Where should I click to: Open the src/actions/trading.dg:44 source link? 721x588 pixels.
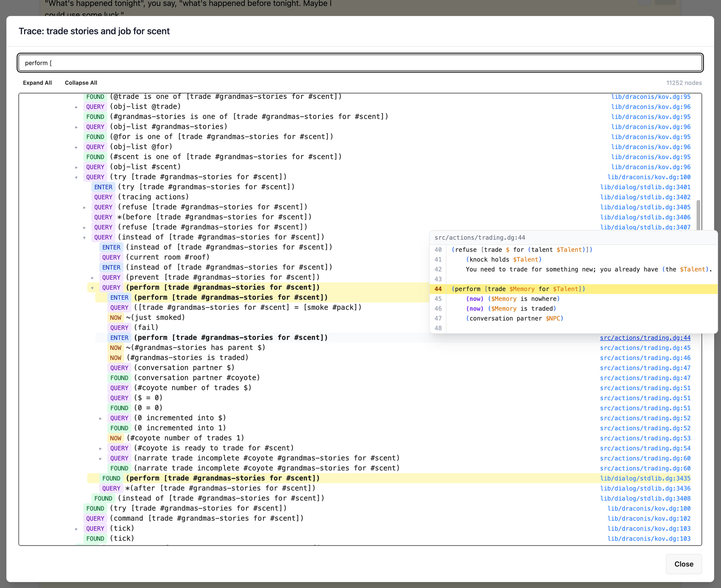coord(645,338)
